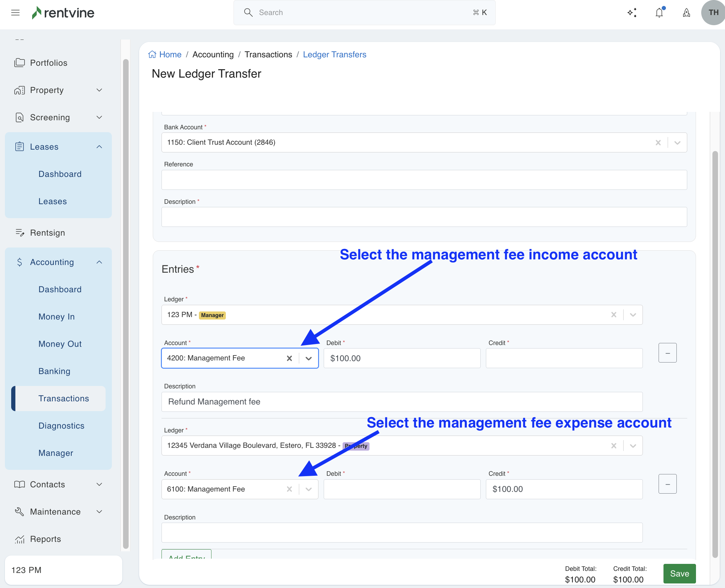This screenshot has height=588, width=725.
Task: Click the AI sparkle icon
Action: point(632,13)
